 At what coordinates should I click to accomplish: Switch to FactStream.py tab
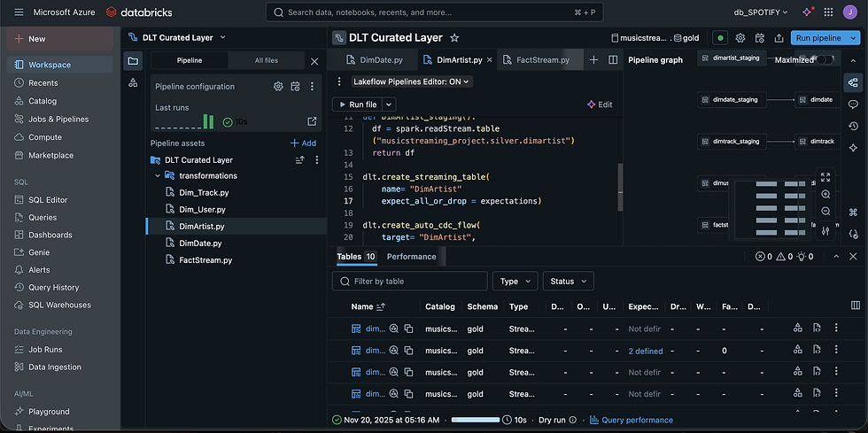pyautogui.click(x=536, y=60)
